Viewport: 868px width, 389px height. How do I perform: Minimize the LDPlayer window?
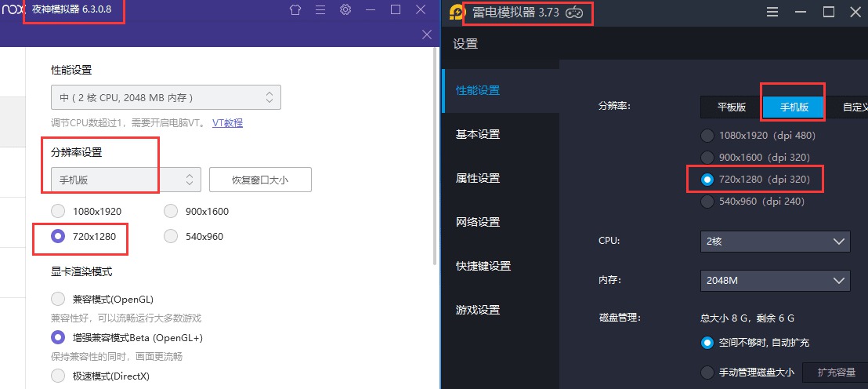point(801,13)
